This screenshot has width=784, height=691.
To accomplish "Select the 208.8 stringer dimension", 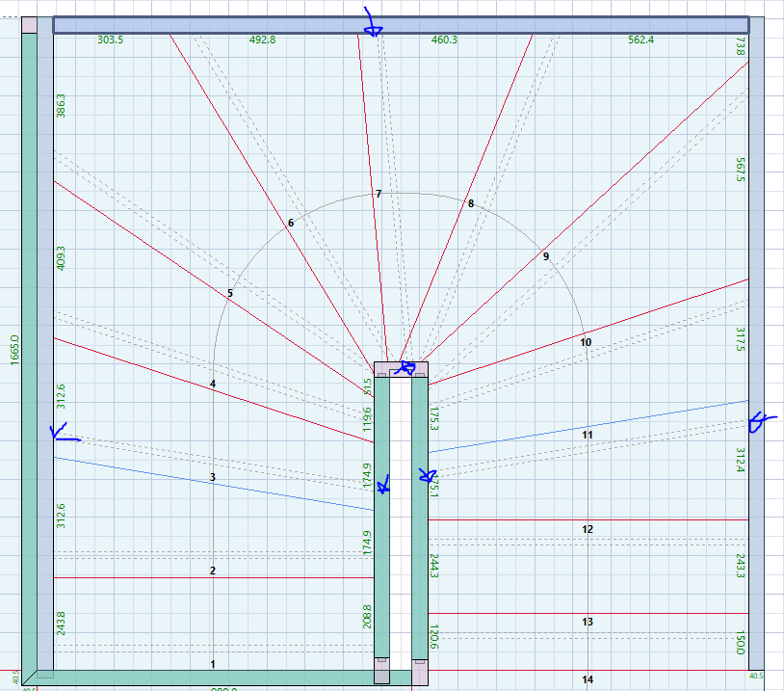I will pyautogui.click(x=368, y=617).
